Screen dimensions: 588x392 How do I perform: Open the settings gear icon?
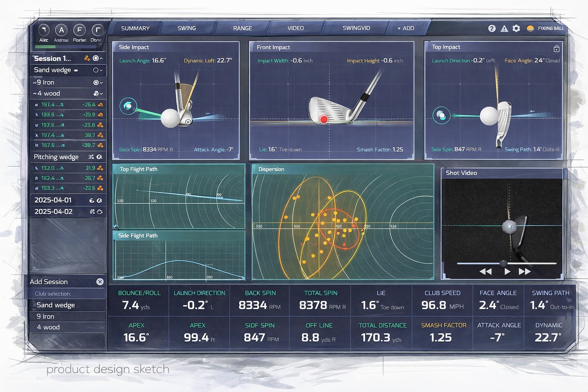(516, 28)
